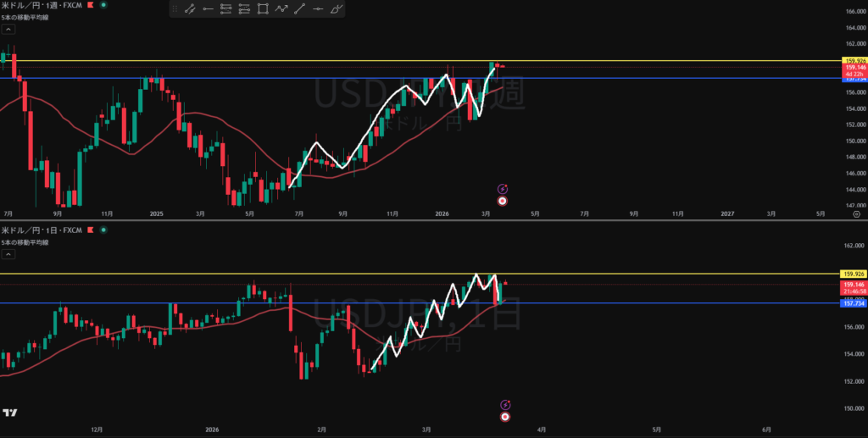The width and height of the screenshot is (868, 438).
Task: Pick the path zigzag drawing tool
Action: coord(281,9)
